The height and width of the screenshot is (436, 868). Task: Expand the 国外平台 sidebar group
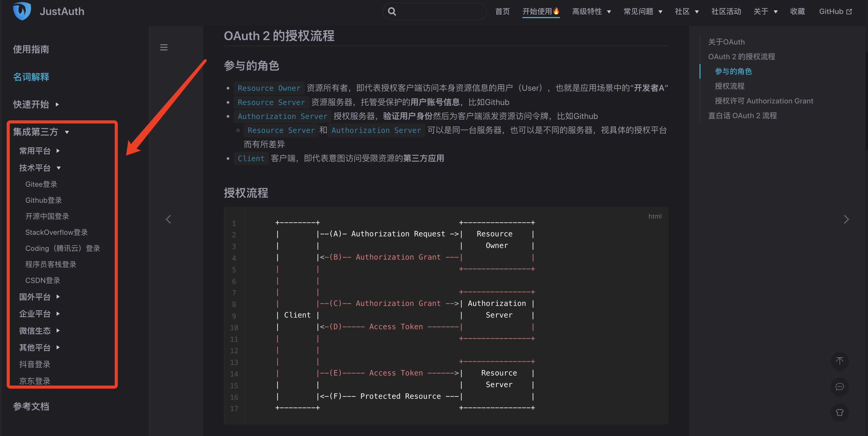click(x=40, y=297)
